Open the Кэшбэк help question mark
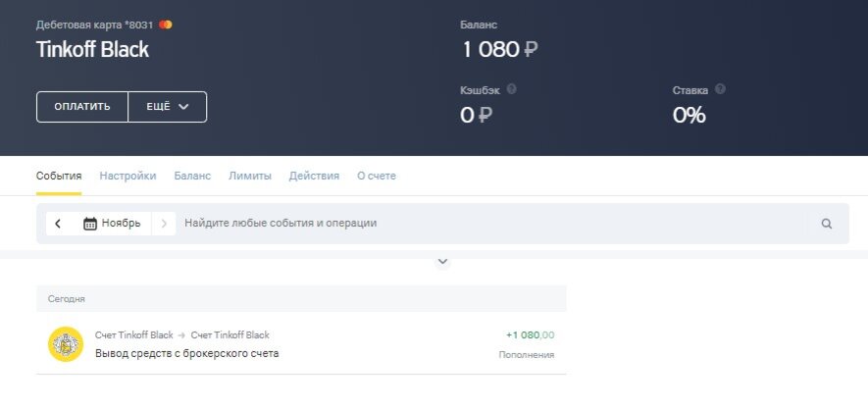 tap(512, 89)
